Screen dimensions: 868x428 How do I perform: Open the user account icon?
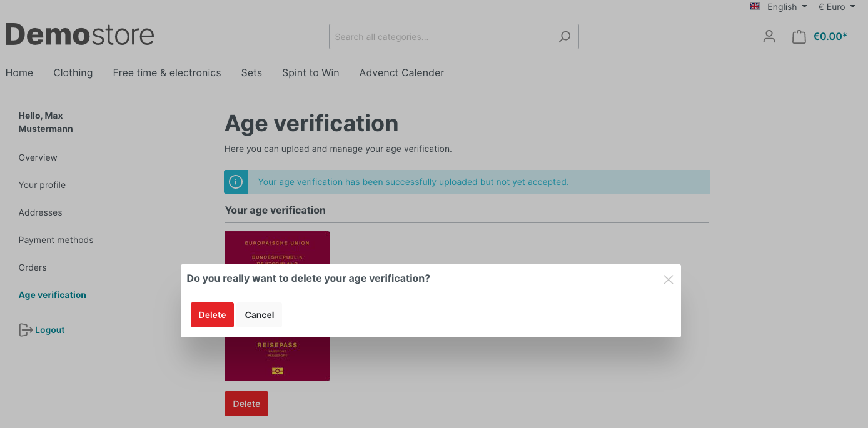pyautogui.click(x=769, y=37)
